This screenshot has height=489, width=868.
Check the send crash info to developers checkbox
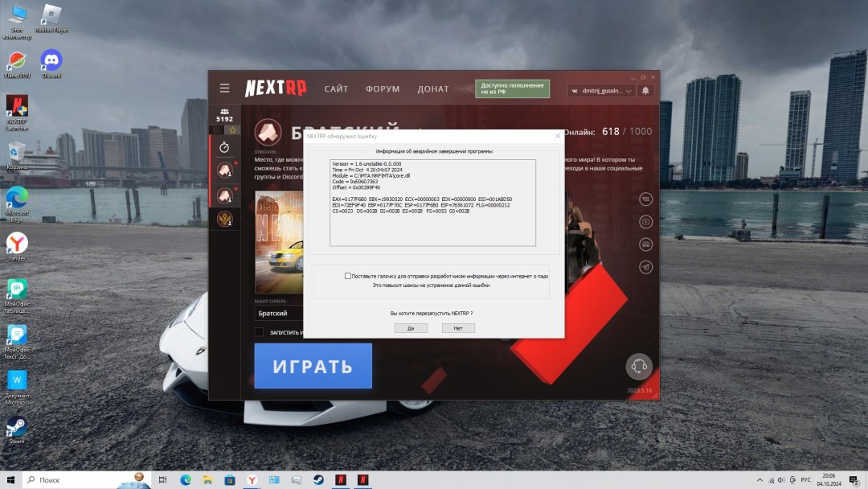point(348,276)
